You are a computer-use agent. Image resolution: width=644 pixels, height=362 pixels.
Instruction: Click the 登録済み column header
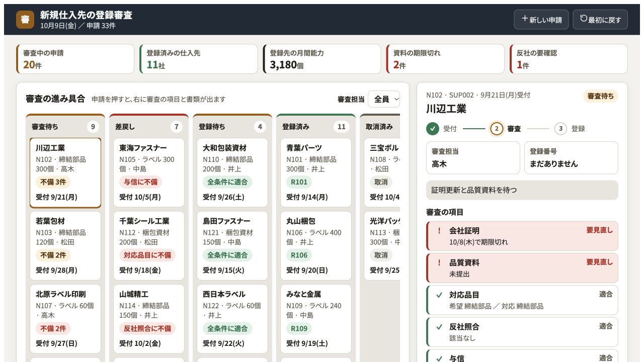[x=316, y=126]
